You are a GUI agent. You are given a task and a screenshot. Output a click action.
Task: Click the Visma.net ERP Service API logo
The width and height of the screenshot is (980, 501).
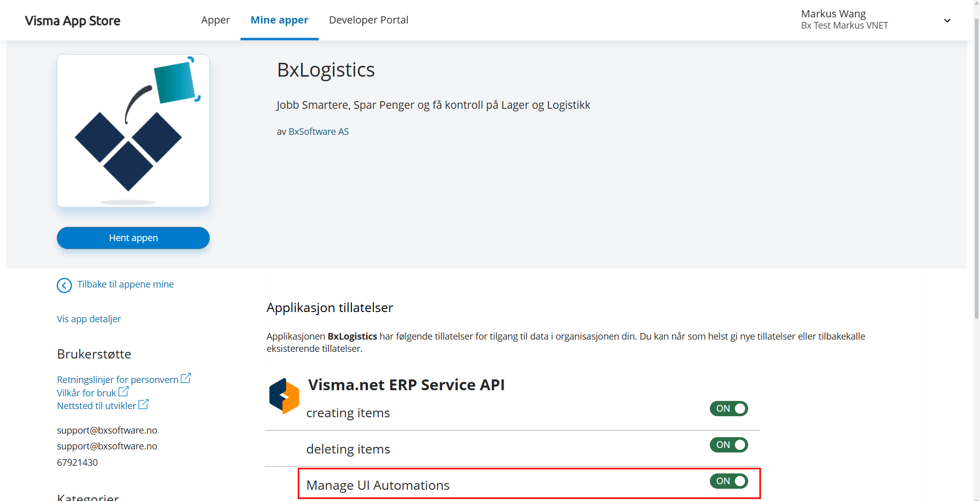click(x=284, y=396)
